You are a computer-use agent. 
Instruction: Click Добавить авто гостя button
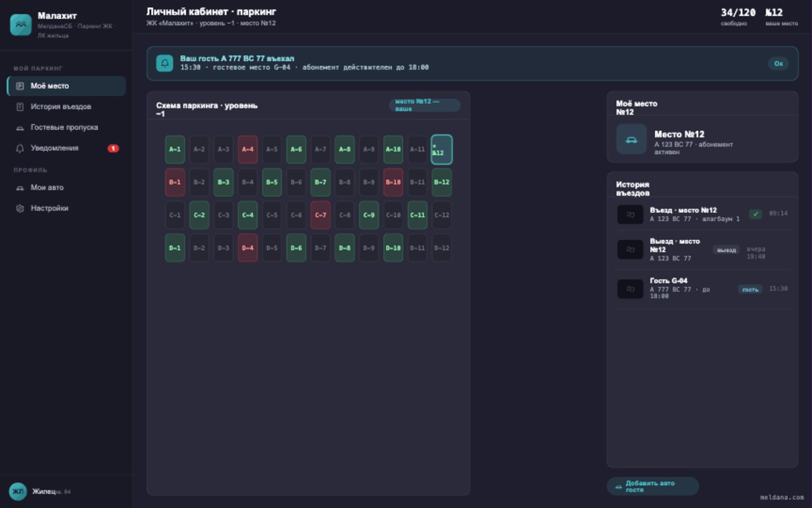(652, 487)
